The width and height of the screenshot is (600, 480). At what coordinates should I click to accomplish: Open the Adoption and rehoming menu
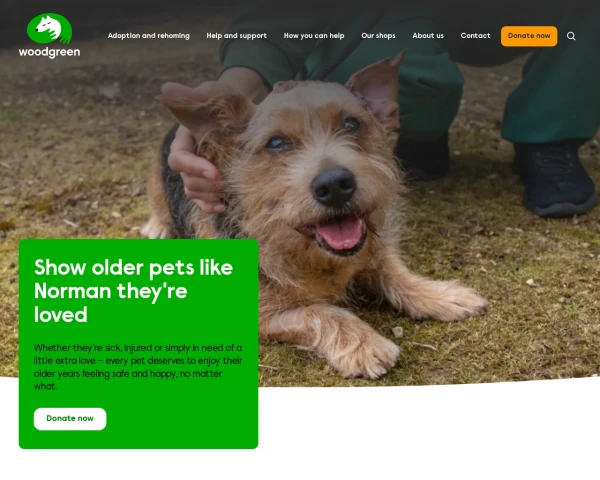tap(148, 36)
